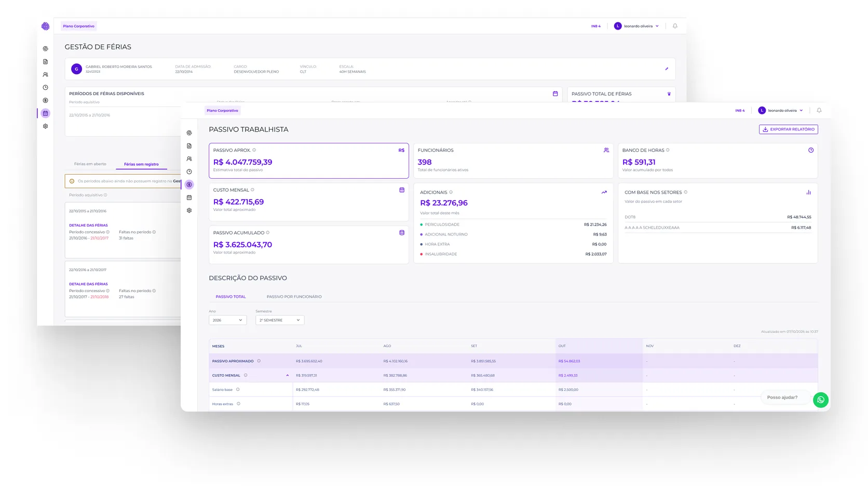The image size is (868, 489).
Task: Collapse the Custo Mensal row chevron
Action: (288, 375)
